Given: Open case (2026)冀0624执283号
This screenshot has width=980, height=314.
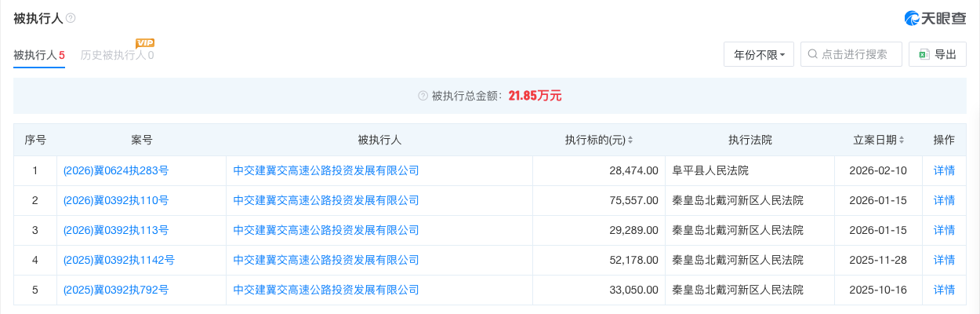Looking at the screenshot, I should click(x=116, y=170).
